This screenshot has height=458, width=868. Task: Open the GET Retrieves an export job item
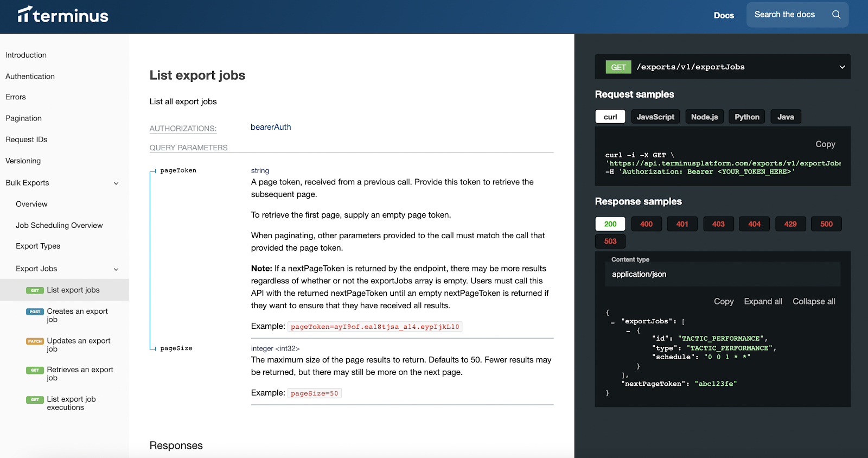(x=70, y=374)
